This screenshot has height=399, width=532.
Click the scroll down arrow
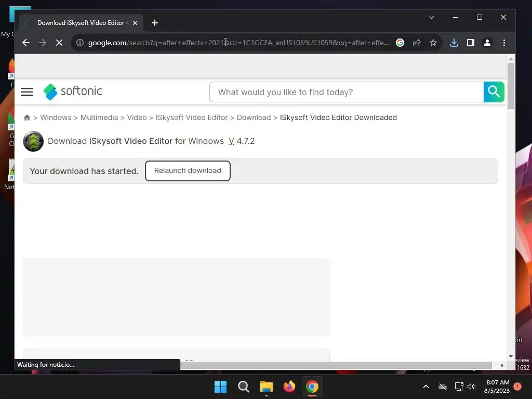(x=511, y=356)
